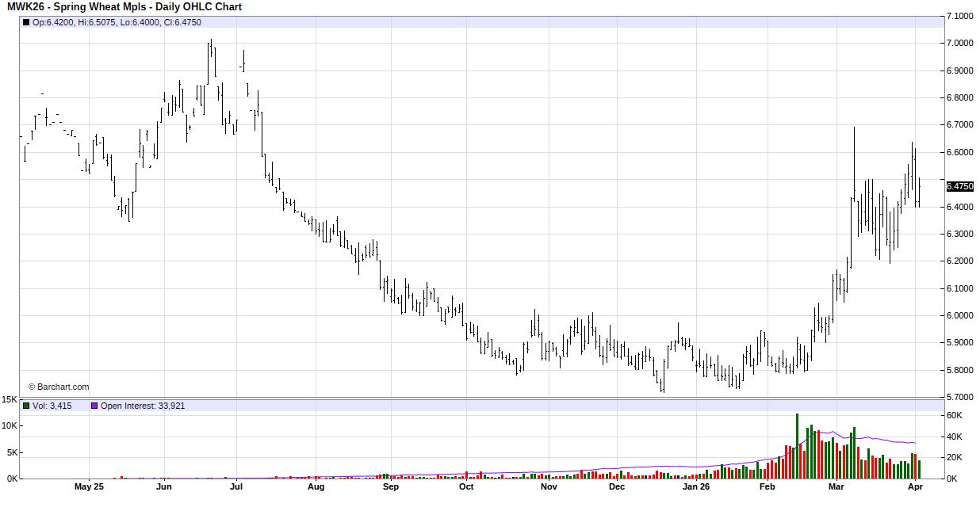Click the 5.7000 price axis label
The width and height of the screenshot is (980, 511).
(x=960, y=397)
